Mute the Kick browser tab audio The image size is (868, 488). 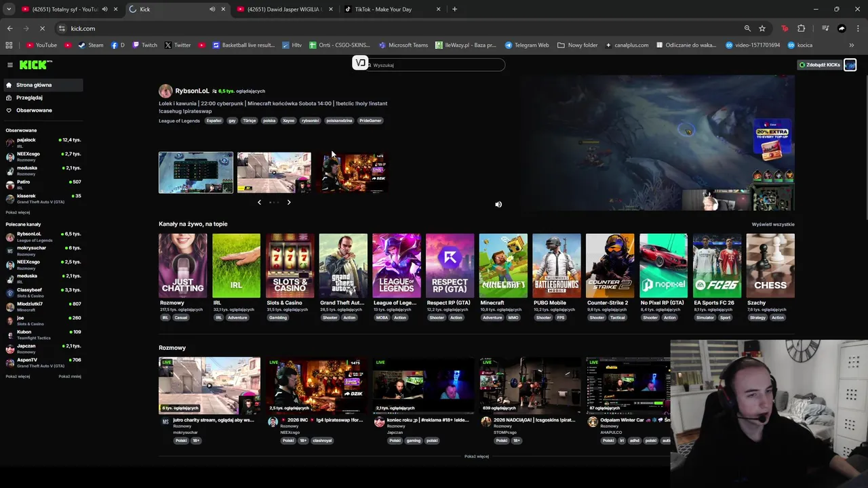(212, 9)
